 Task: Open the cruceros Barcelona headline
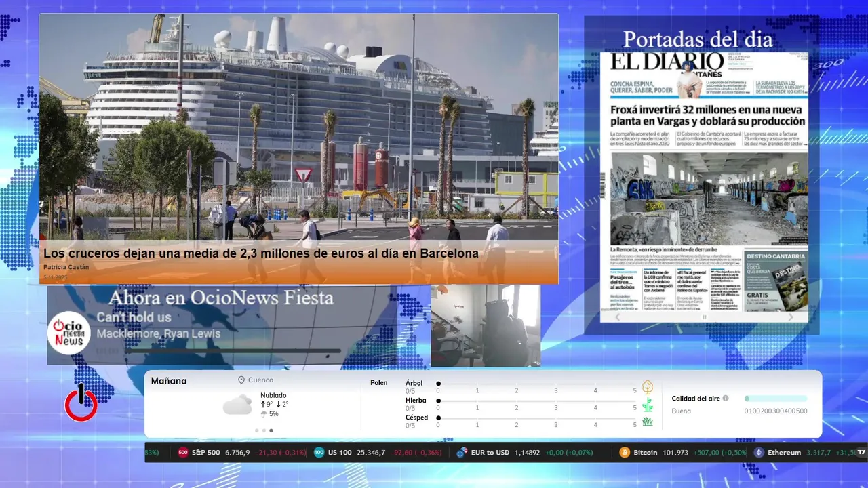pos(261,253)
